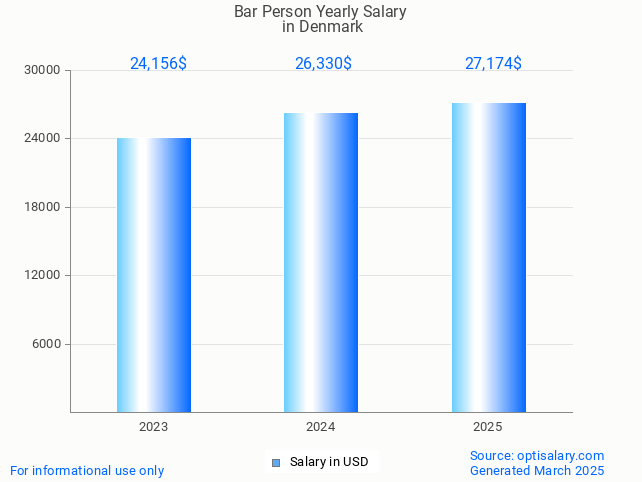
Task: Click the 24000 y-axis tick label
Action: [x=43, y=139]
